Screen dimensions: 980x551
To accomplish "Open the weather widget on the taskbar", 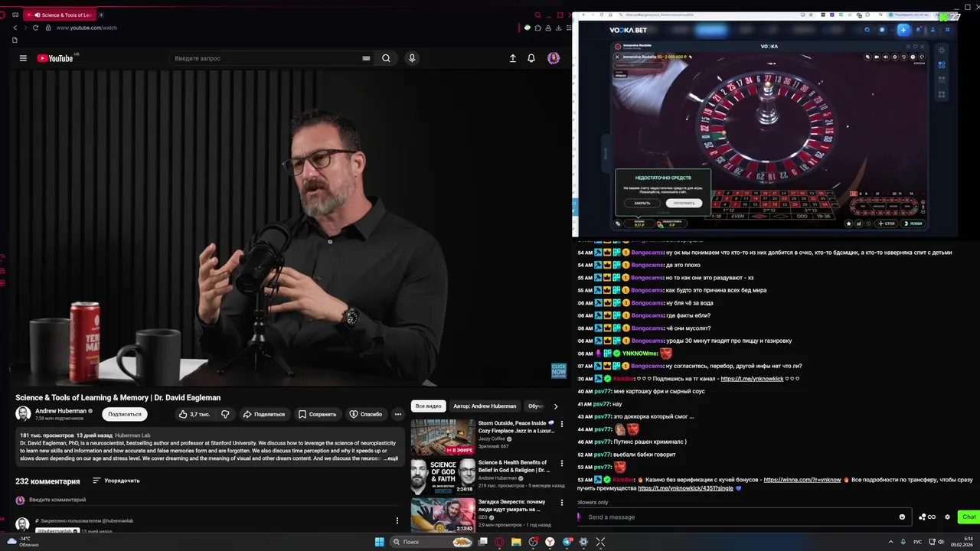I will pyautogui.click(x=23, y=542).
